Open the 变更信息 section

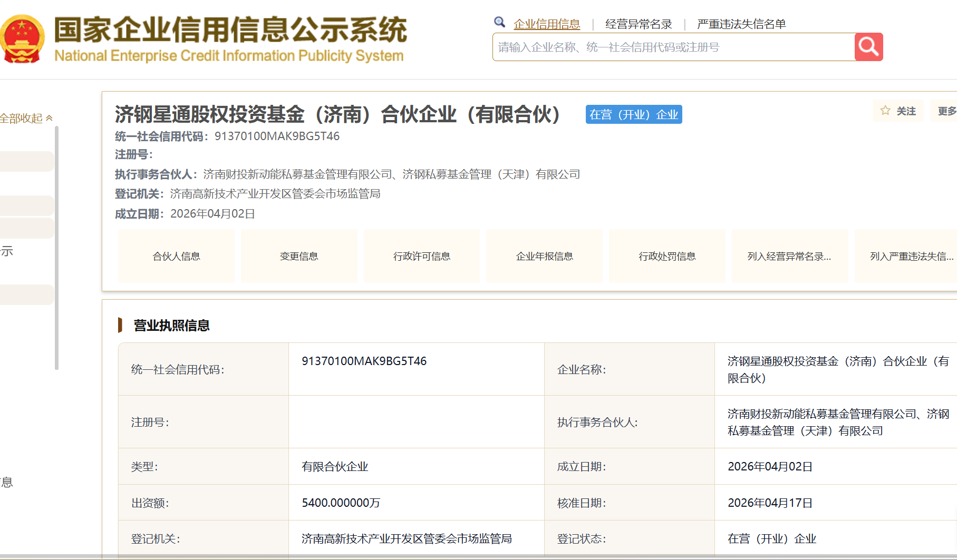click(299, 257)
